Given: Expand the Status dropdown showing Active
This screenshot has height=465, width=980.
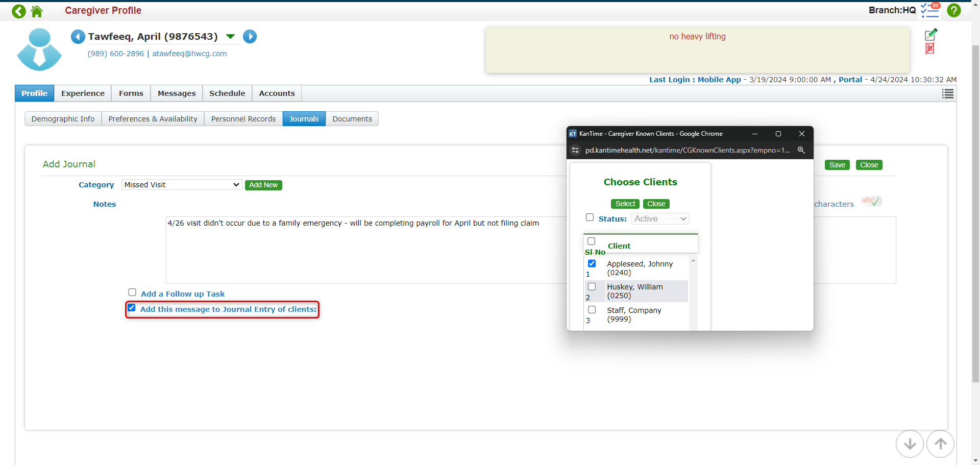Looking at the screenshot, I should pyautogui.click(x=660, y=219).
